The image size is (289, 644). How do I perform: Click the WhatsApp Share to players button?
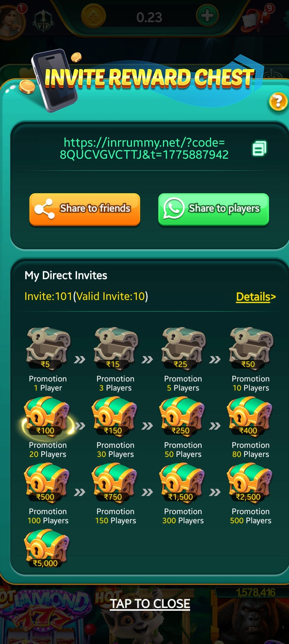[x=213, y=209]
